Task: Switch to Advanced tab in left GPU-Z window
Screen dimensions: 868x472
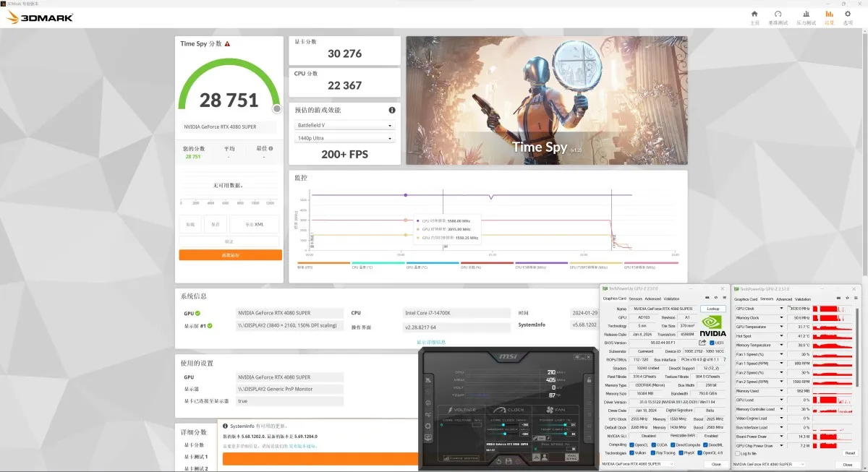Action: click(x=652, y=299)
